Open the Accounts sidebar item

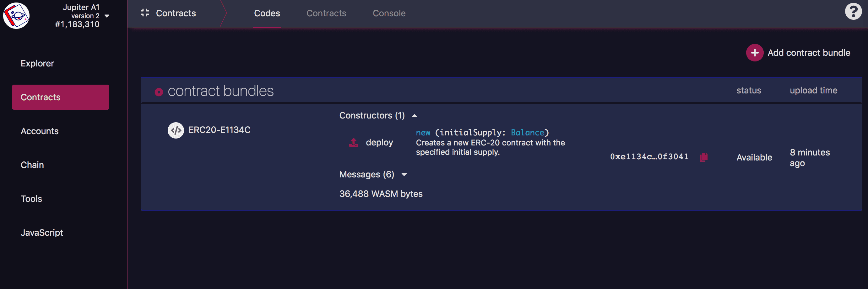click(40, 131)
